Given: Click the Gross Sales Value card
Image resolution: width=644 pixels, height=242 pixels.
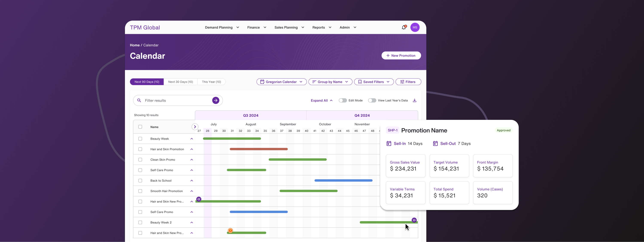Looking at the screenshot, I should pyautogui.click(x=406, y=166).
